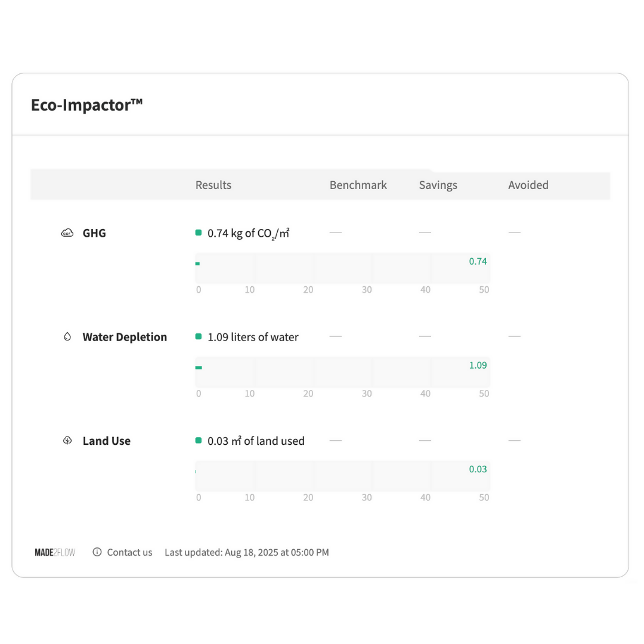Image resolution: width=644 pixels, height=644 pixels.
Task: Click the Land Use tree icon
Action: tap(67, 441)
